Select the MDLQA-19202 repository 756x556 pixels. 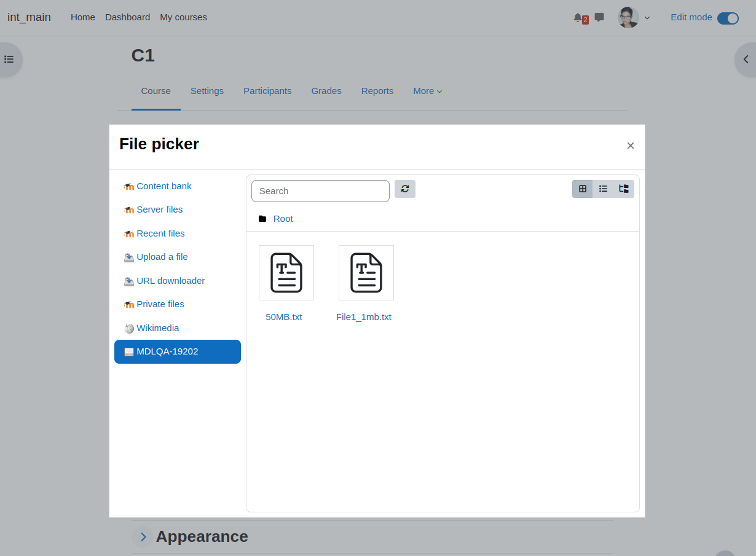pyautogui.click(x=178, y=351)
